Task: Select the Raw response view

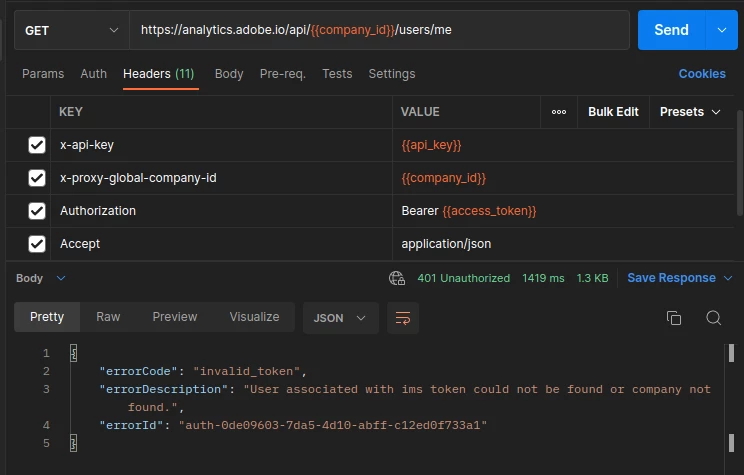Action: click(x=108, y=317)
